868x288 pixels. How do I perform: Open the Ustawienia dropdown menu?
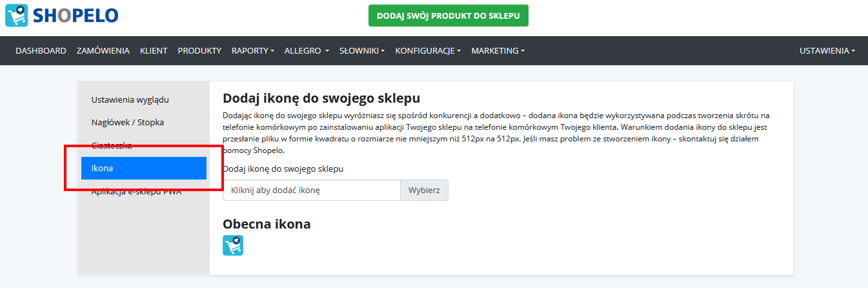[827, 50]
